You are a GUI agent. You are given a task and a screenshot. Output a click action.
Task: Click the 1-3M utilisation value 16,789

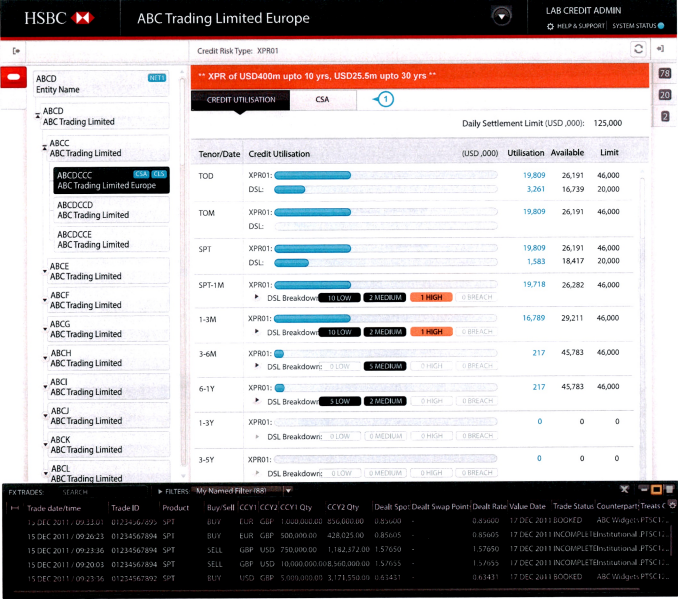pos(533,318)
